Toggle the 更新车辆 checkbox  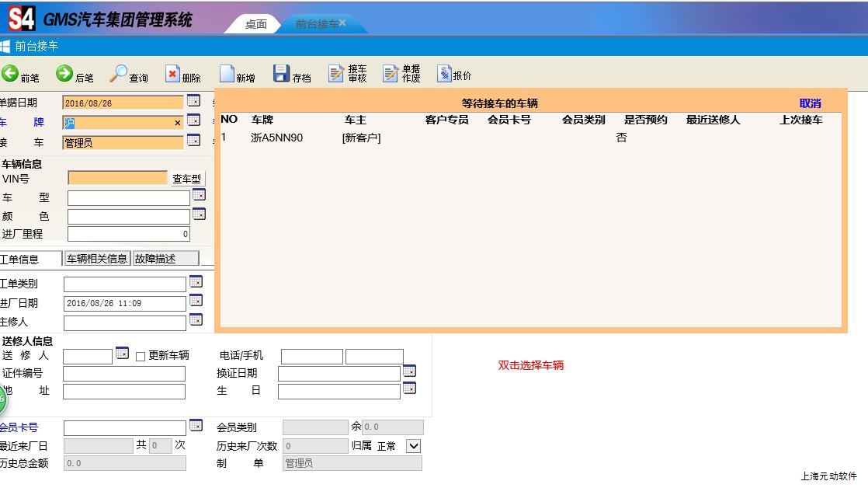pos(141,356)
